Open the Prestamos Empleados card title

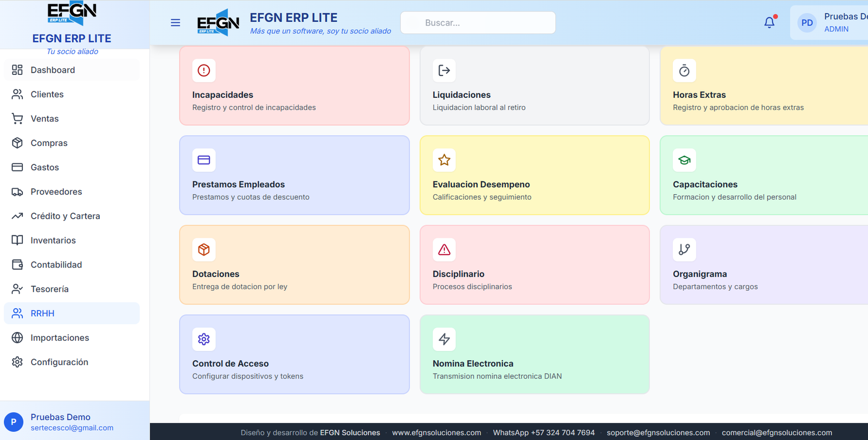238,184
